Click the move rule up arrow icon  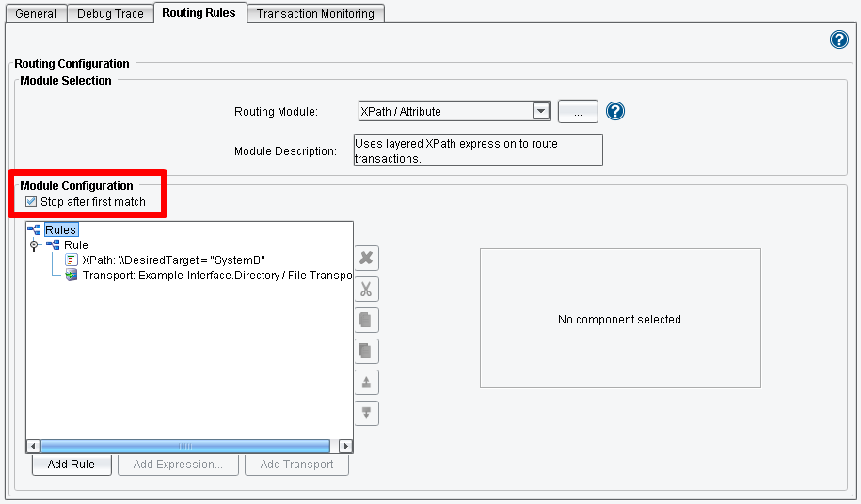point(366,383)
